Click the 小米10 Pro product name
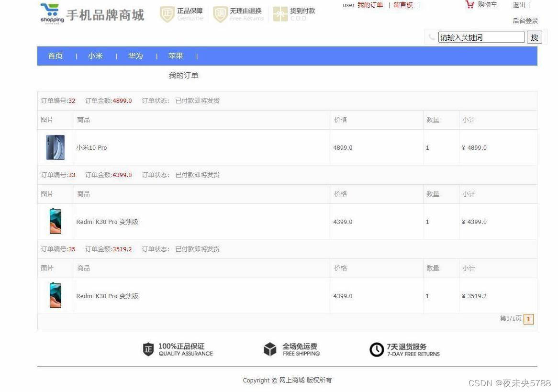The height and width of the screenshot is (392, 558). coord(91,148)
